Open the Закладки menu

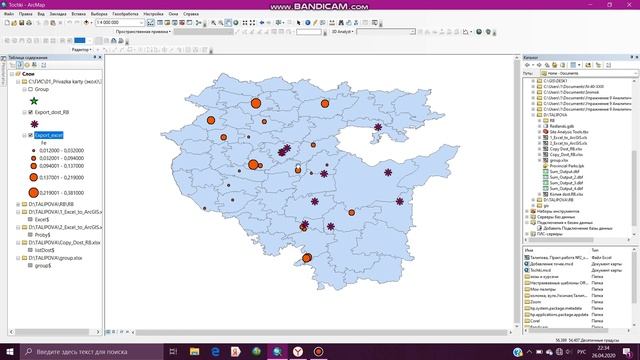point(58,14)
